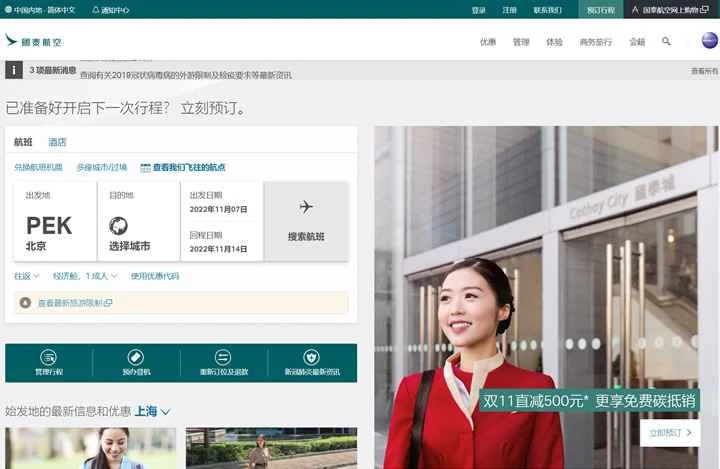Open the 国泰航空网上购物 shopping link
This screenshot has width=720, height=469.
pyautogui.click(x=670, y=10)
